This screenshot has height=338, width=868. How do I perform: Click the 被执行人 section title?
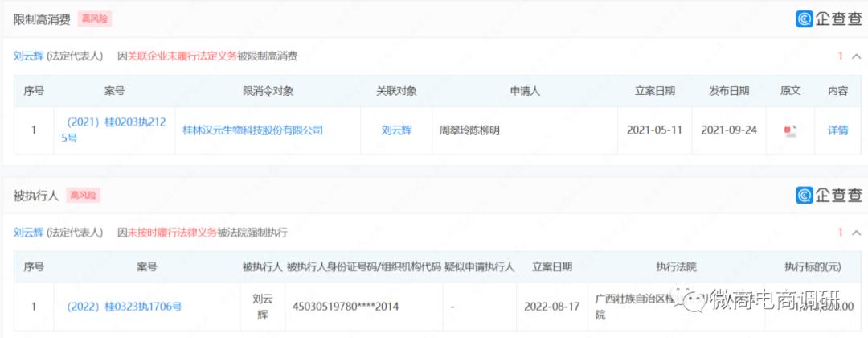pyautogui.click(x=36, y=196)
